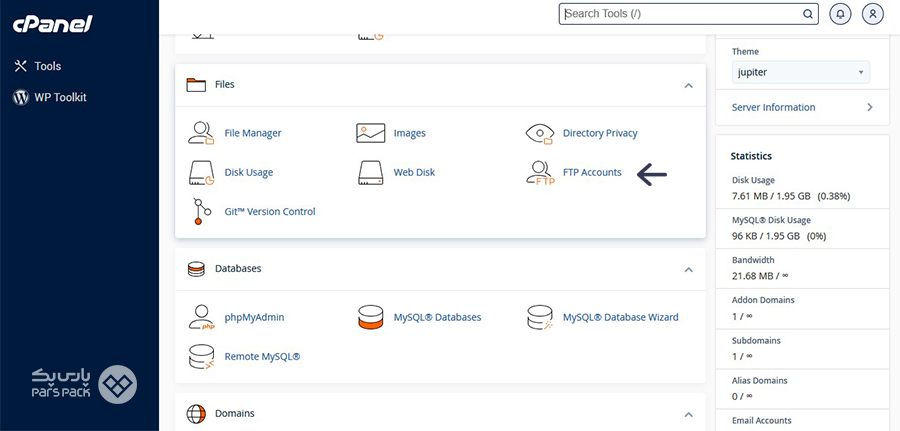Open the Server Information link
The height and width of the screenshot is (431, 900).
[773, 107]
